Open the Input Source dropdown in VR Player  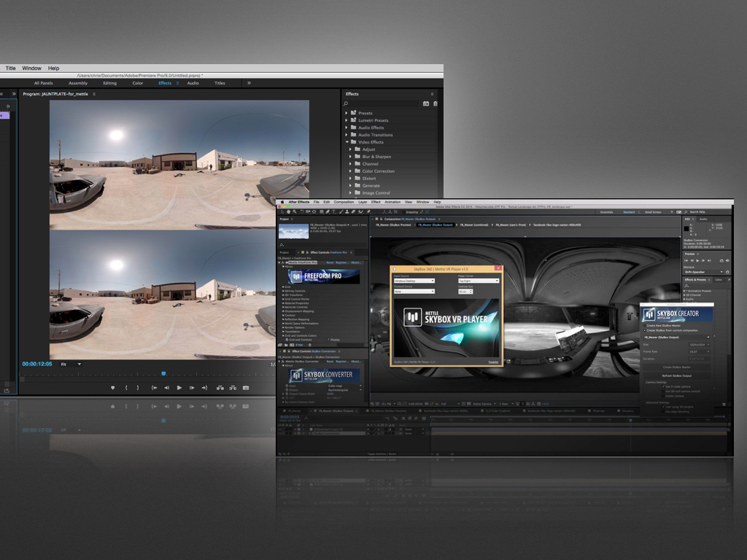[414, 281]
